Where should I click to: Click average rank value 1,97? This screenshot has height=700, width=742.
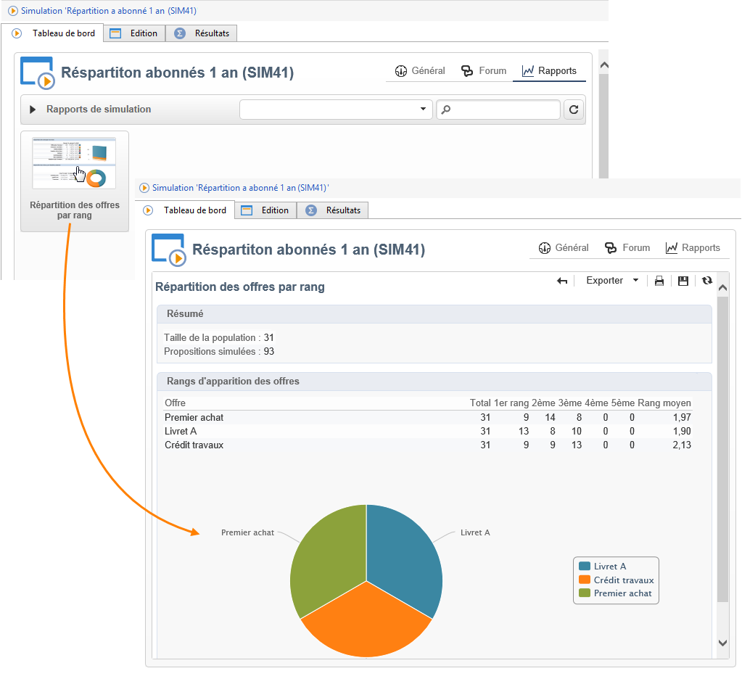click(682, 417)
